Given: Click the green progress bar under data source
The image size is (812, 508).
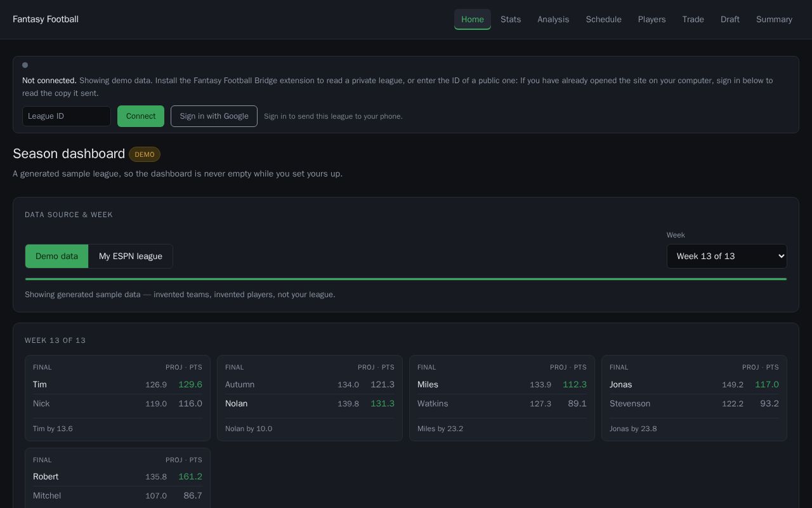Looking at the screenshot, I should pyautogui.click(x=406, y=279).
